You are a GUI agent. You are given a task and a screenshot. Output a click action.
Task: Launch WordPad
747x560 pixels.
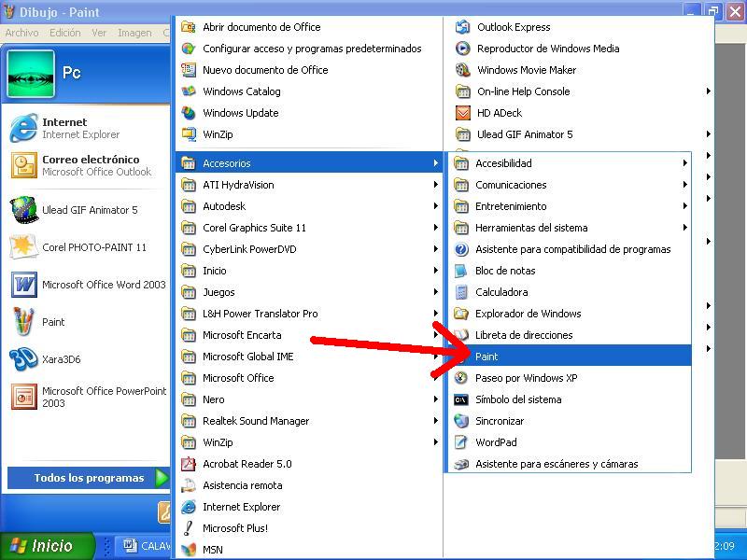click(570, 441)
